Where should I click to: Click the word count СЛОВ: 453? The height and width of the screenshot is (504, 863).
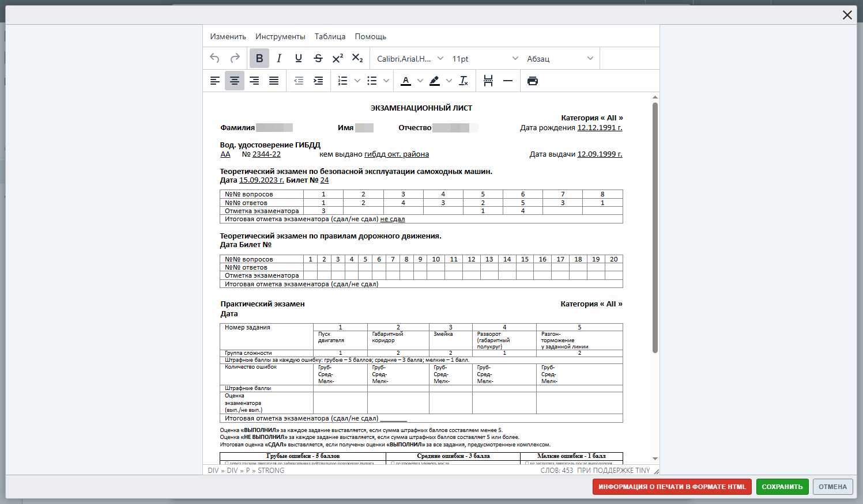(x=557, y=471)
